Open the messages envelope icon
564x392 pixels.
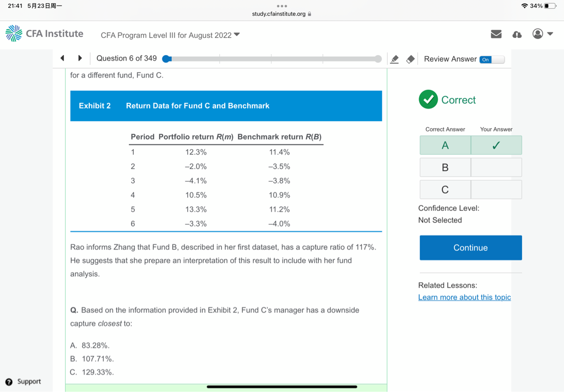[x=496, y=34]
